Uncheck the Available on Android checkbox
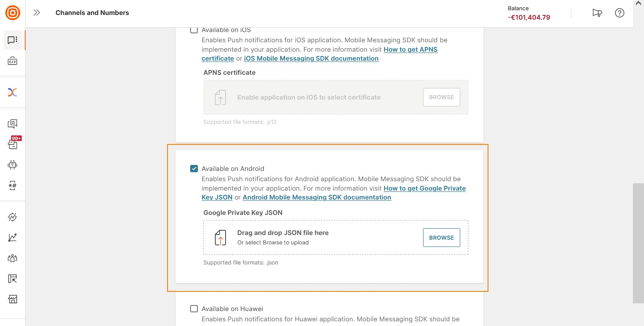The image size is (644, 326). tap(194, 168)
